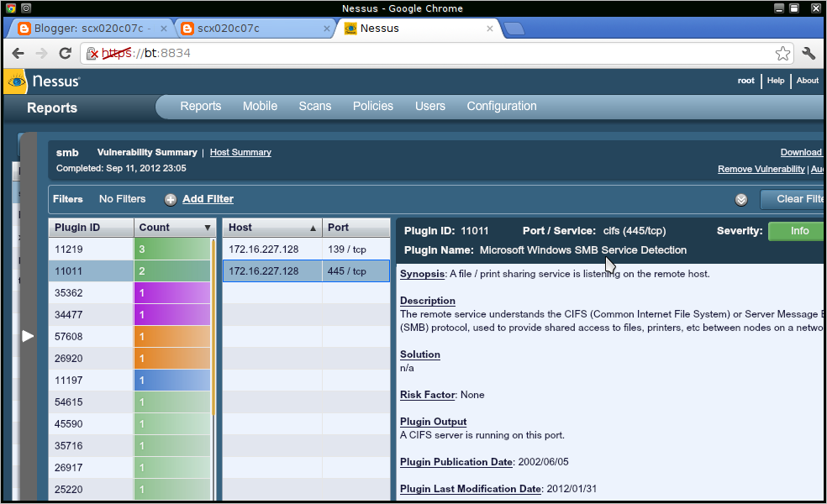Go back with the browser back arrow
The image size is (827, 504).
pyautogui.click(x=18, y=53)
